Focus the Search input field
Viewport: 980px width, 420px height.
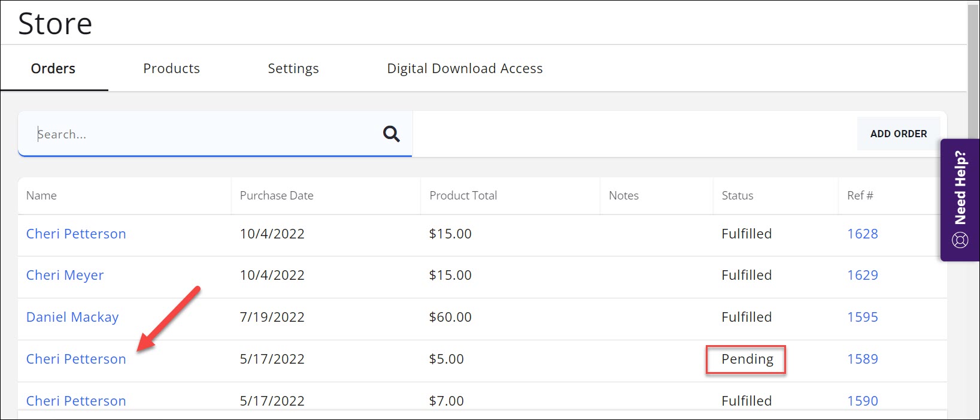click(x=204, y=134)
